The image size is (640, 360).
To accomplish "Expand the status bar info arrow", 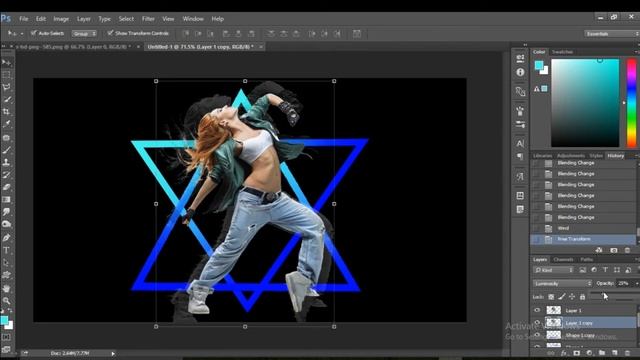I will (x=113, y=353).
